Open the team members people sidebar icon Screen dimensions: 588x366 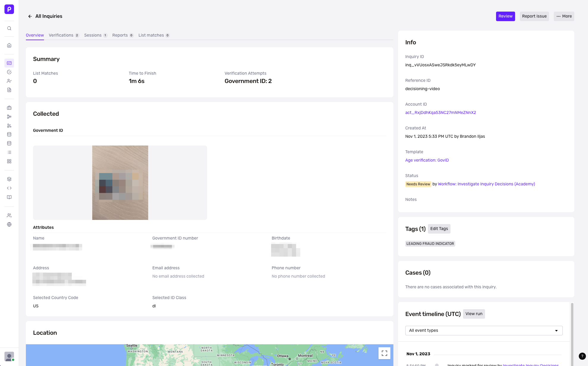coord(9,215)
